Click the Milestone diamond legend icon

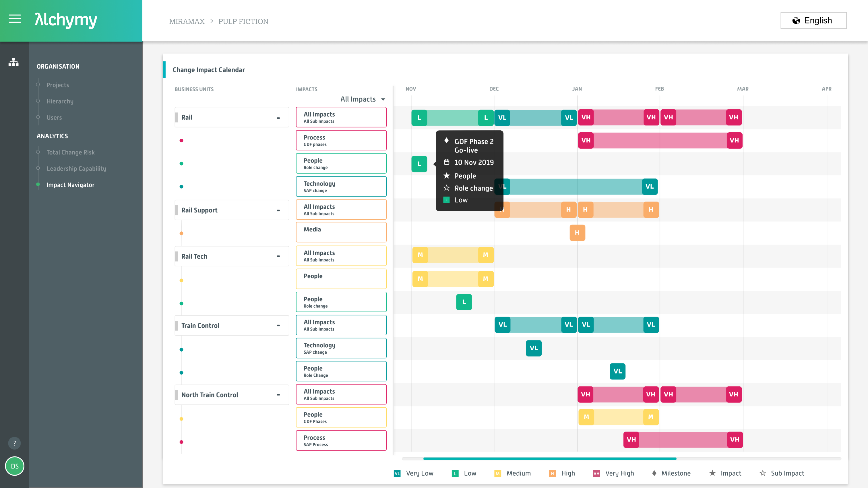[x=654, y=473]
